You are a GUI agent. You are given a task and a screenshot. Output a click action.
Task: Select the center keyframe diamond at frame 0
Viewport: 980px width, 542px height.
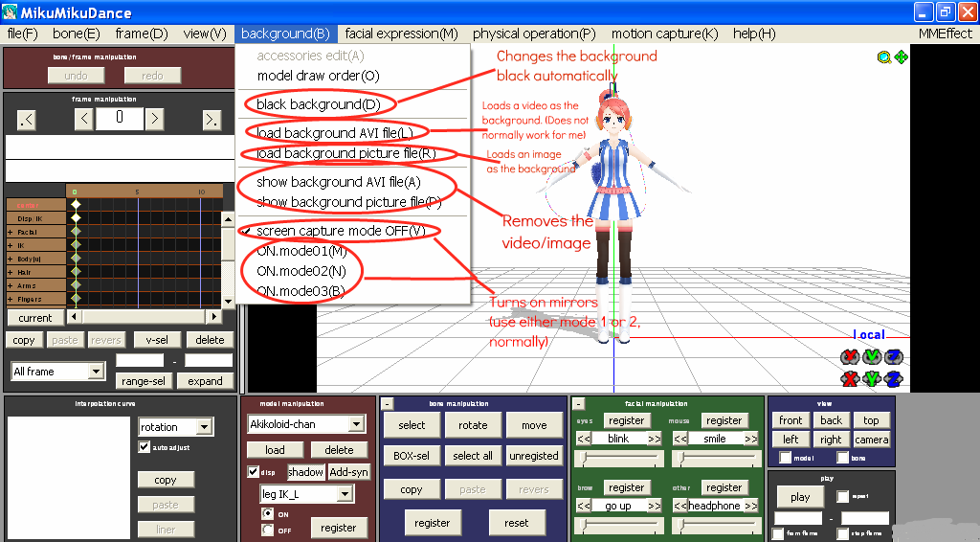[x=76, y=204]
